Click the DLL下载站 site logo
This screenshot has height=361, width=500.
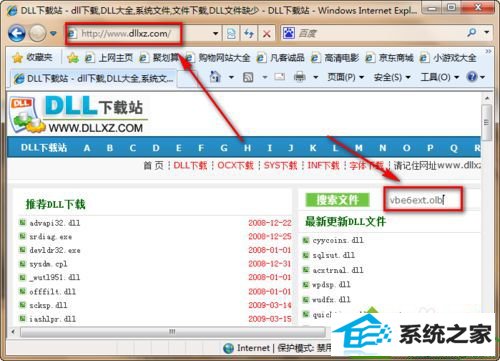pyautogui.click(x=78, y=114)
